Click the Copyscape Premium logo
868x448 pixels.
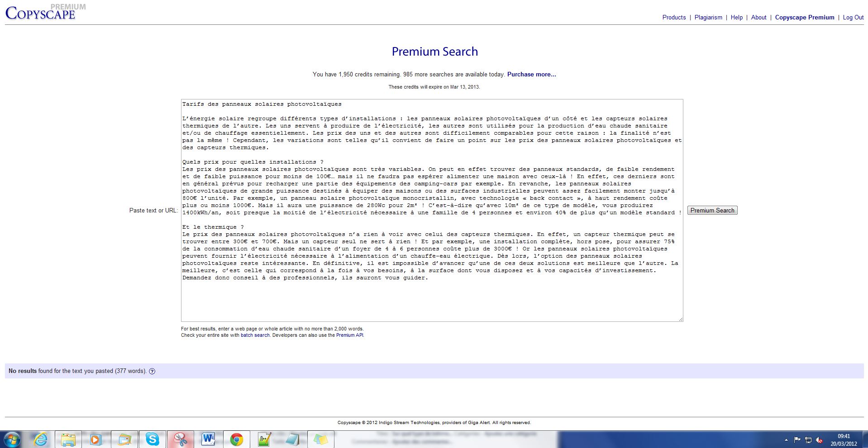(x=41, y=13)
